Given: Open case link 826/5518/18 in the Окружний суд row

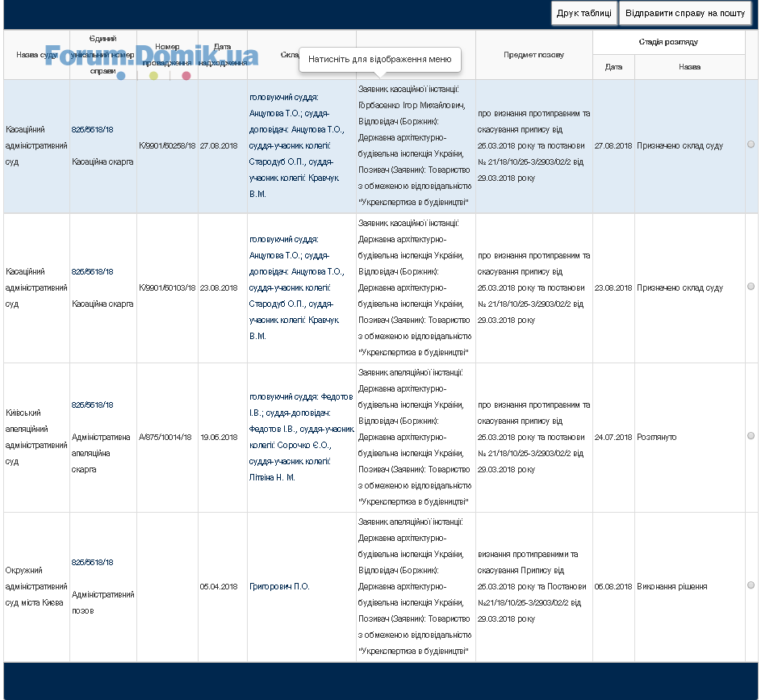Looking at the screenshot, I should pyautogui.click(x=92, y=563).
